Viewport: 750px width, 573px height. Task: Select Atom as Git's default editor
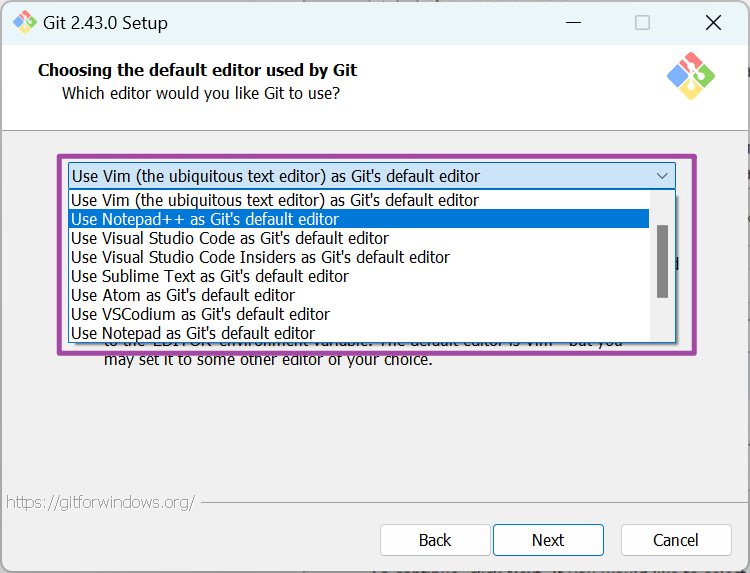pyautogui.click(x=183, y=295)
